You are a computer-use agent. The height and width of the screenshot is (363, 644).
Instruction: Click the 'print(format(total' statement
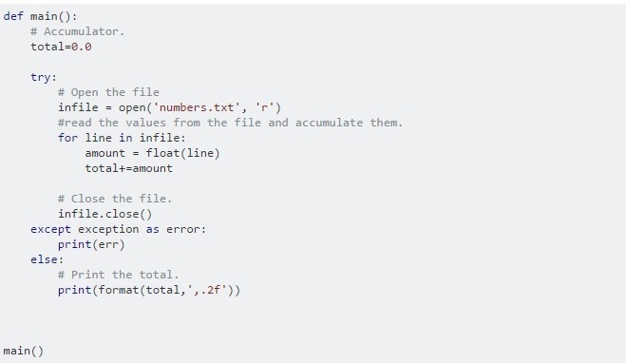click(x=149, y=290)
